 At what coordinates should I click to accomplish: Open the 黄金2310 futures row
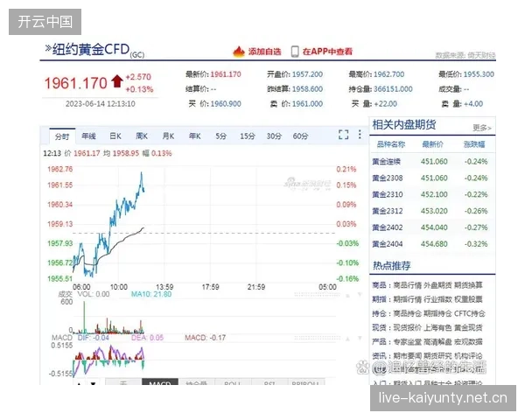(x=432, y=194)
